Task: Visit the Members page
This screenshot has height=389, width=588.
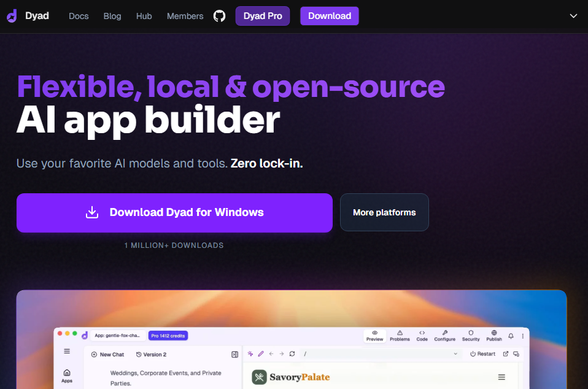Action: coord(185,16)
